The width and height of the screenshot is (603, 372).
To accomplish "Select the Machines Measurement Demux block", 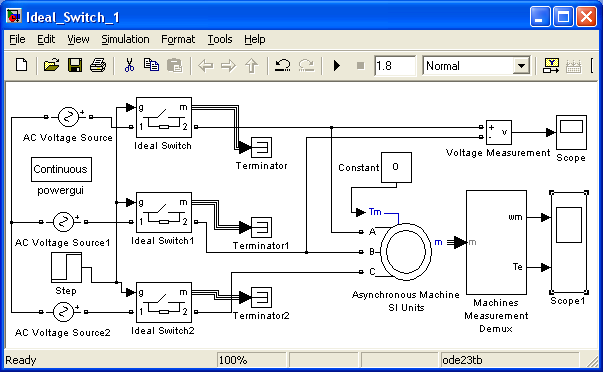I will pyautogui.click(x=496, y=242).
